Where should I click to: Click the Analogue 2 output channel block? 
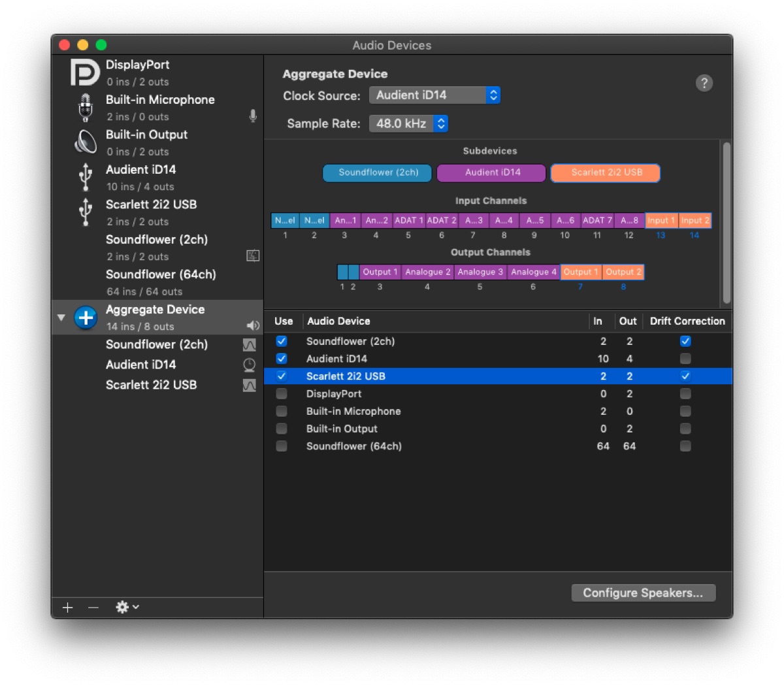pyautogui.click(x=427, y=272)
